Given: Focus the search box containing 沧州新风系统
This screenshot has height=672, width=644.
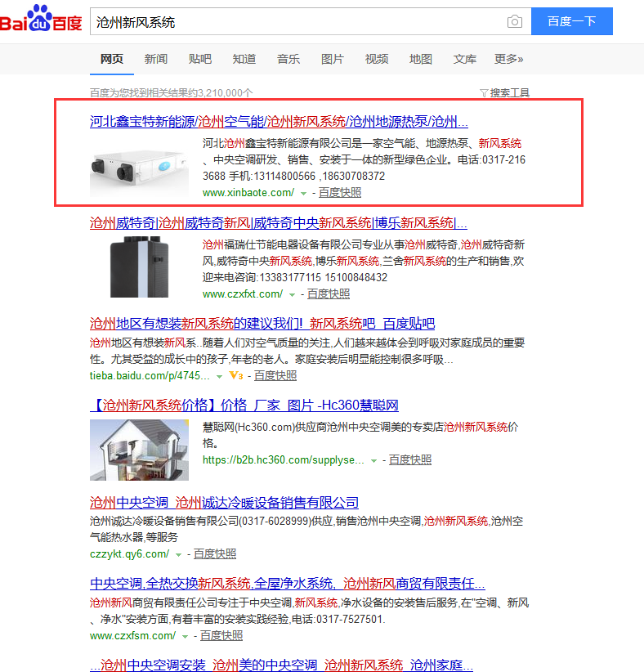Looking at the screenshot, I should [x=311, y=21].
